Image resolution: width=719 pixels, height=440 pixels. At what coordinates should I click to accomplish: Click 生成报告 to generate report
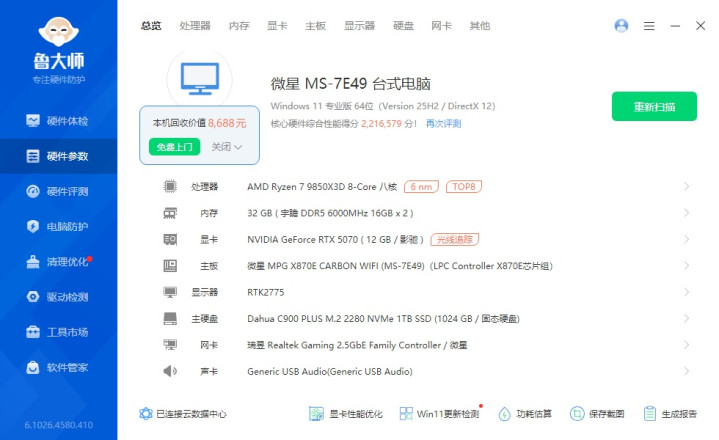coord(670,414)
